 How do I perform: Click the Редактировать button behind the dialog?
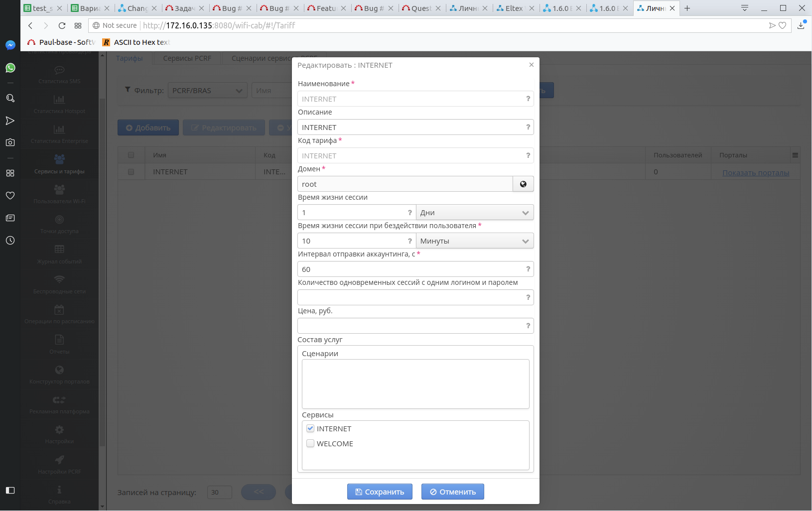[x=223, y=128]
